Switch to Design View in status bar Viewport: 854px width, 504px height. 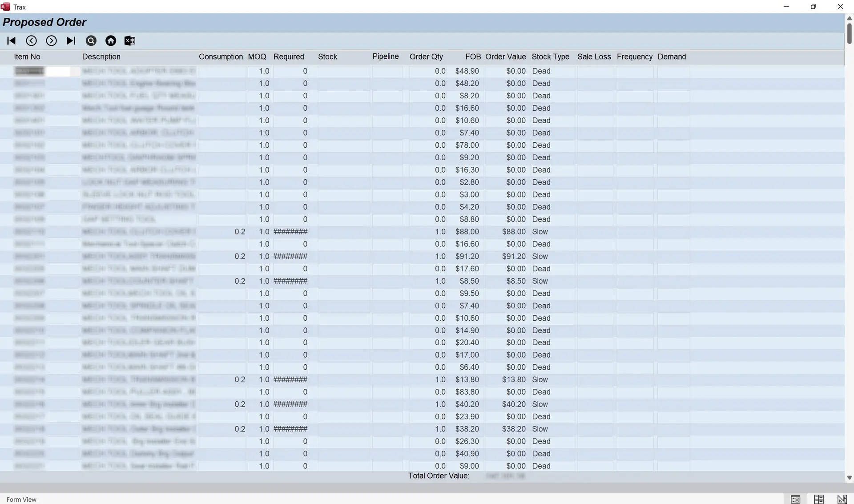pos(842,499)
